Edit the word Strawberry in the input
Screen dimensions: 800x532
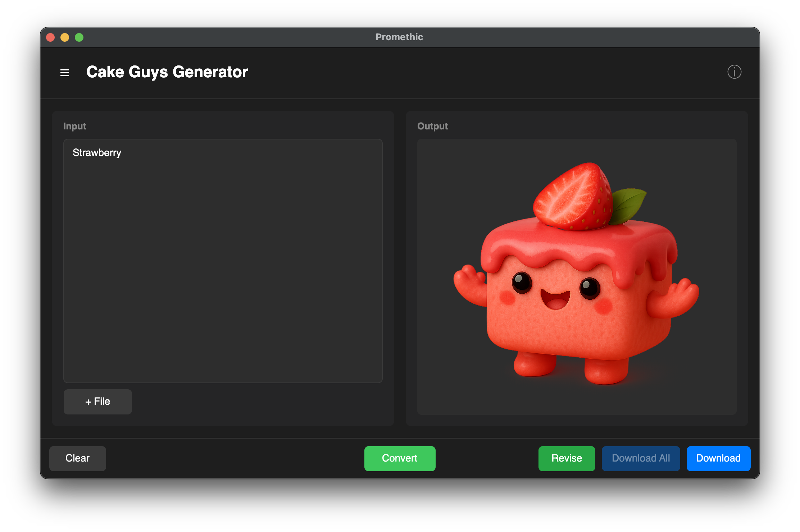(97, 152)
